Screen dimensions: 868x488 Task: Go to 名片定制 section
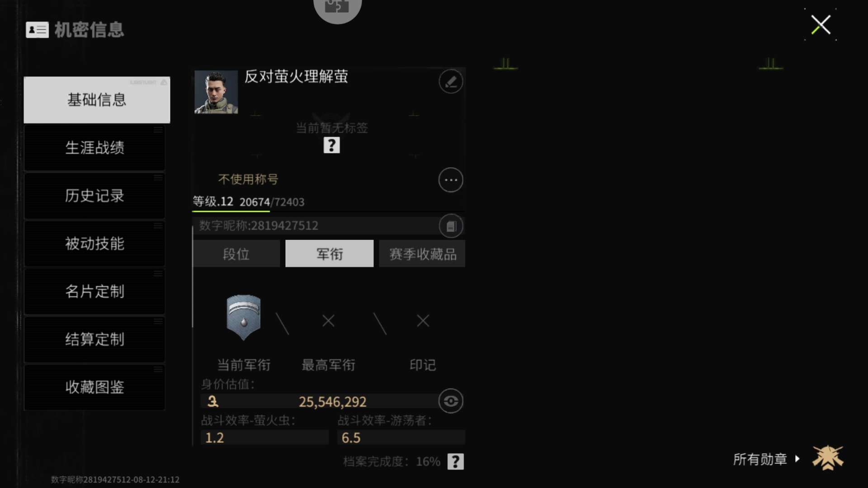pyautogui.click(x=94, y=291)
